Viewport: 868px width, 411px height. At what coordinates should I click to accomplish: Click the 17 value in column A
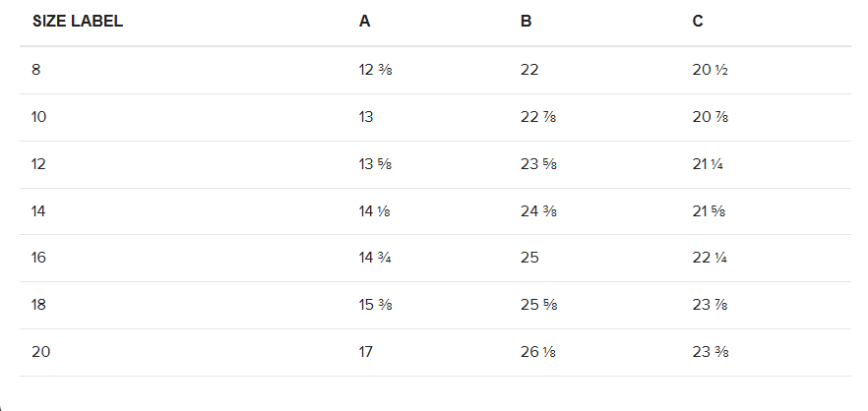365,352
